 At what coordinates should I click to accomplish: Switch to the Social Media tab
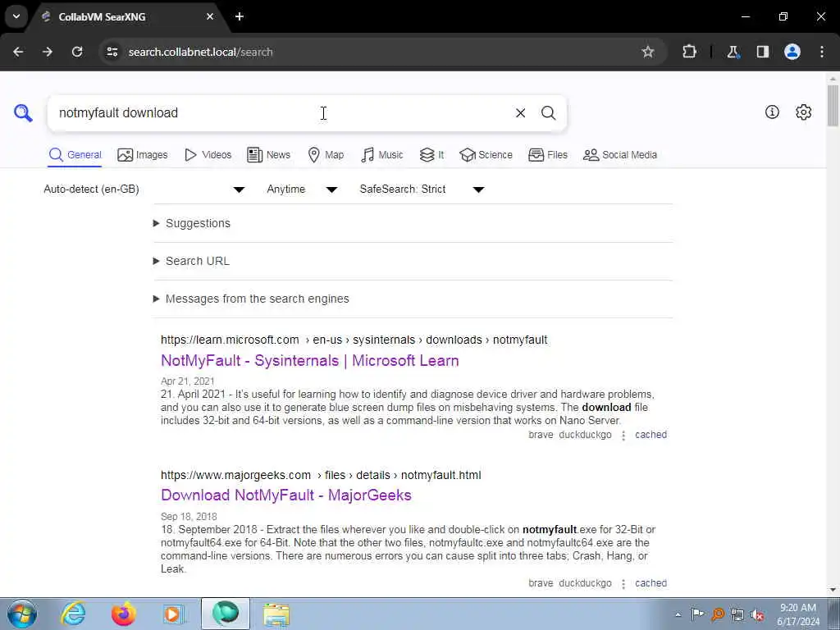point(620,155)
